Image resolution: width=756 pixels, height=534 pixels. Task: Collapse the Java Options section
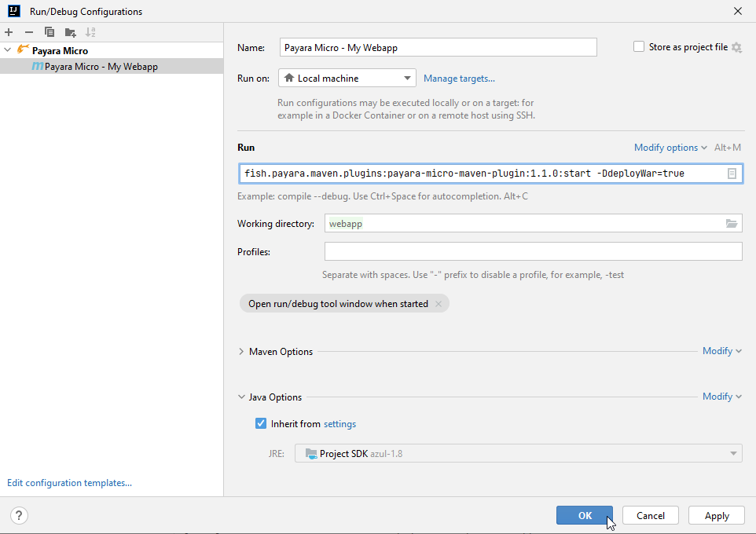pos(241,397)
